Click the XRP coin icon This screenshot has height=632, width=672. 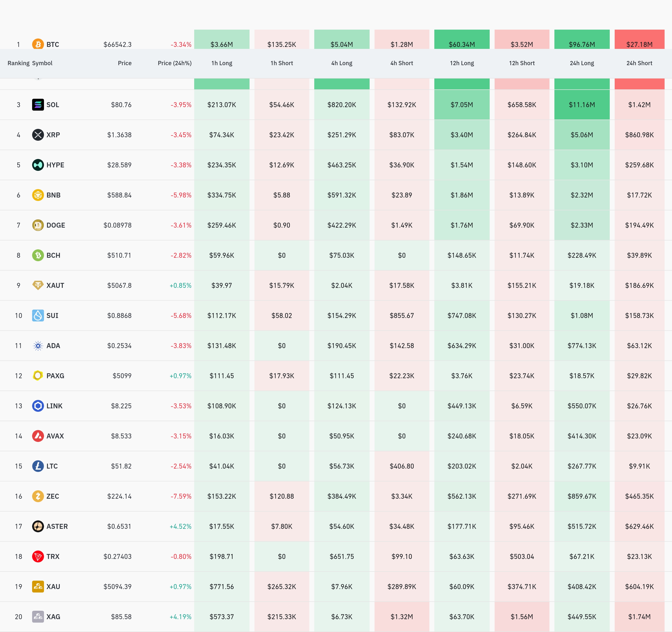pyautogui.click(x=38, y=135)
